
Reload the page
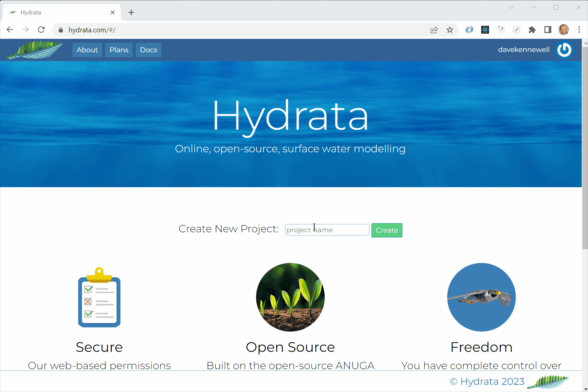point(41,30)
